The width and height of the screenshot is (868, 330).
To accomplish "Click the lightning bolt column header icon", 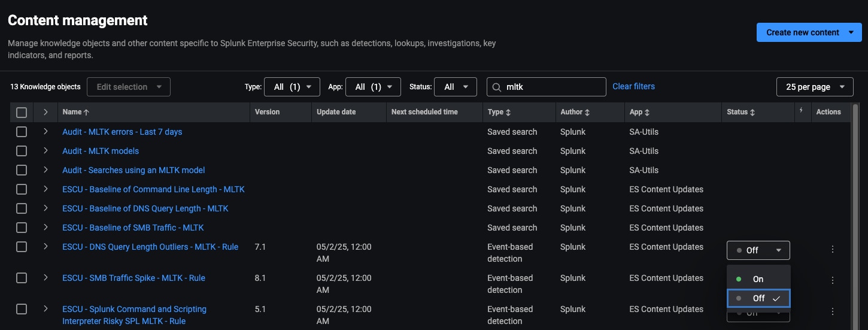I will pos(802,111).
